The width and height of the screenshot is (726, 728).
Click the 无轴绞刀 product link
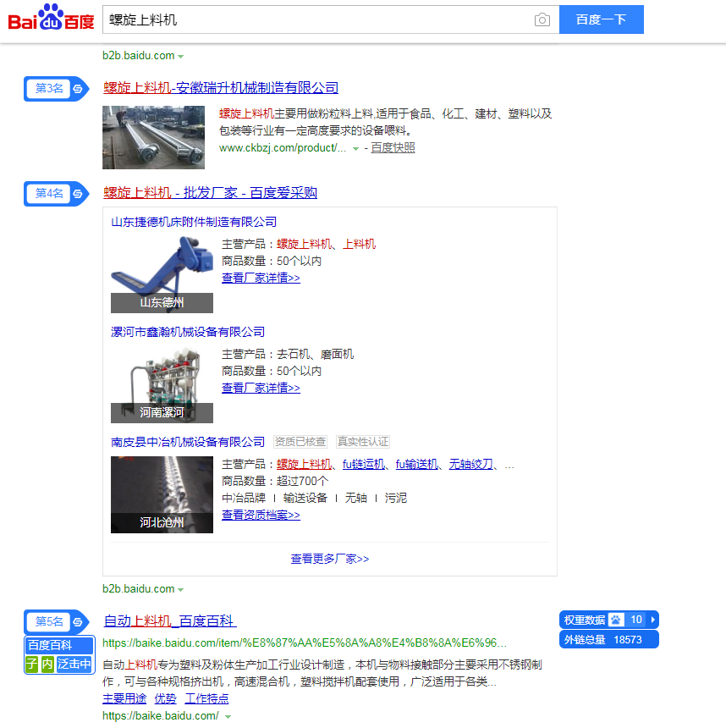point(470,464)
